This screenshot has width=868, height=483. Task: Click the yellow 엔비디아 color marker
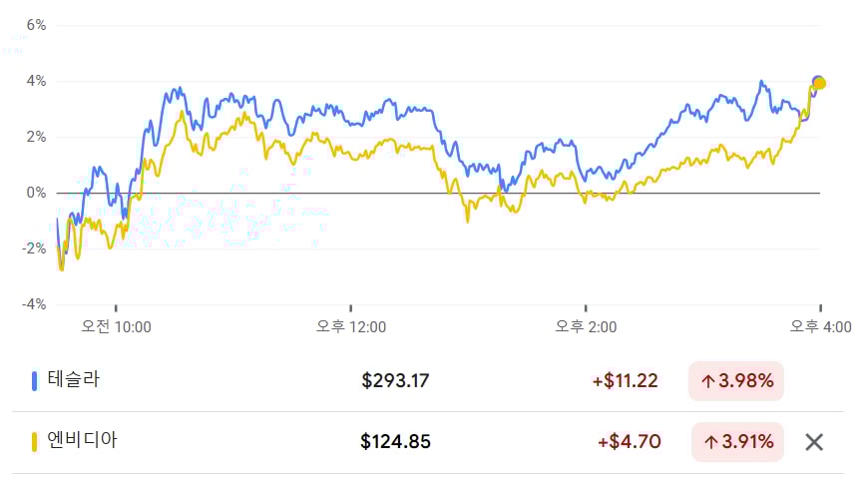click(34, 442)
